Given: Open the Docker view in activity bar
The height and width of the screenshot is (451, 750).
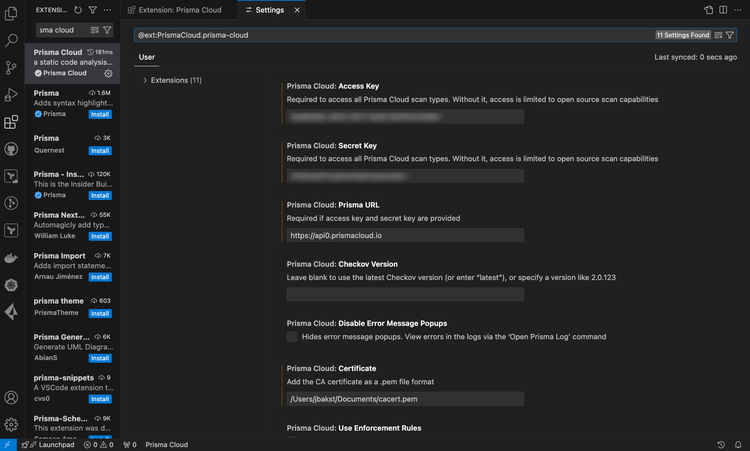Looking at the screenshot, I should [x=11, y=258].
